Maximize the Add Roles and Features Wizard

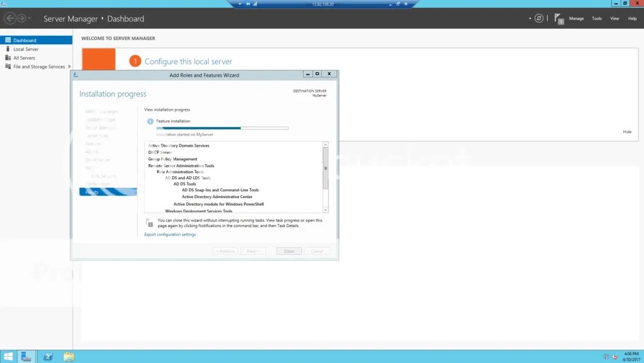click(x=317, y=74)
